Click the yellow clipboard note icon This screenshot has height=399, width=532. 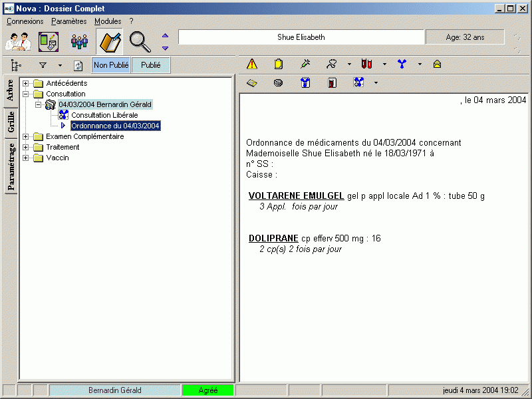(x=278, y=64)
